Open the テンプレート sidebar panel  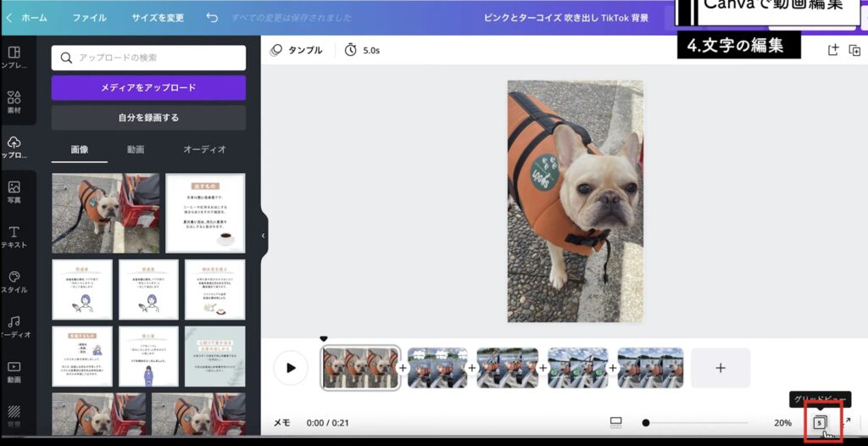tap(14, 58)
